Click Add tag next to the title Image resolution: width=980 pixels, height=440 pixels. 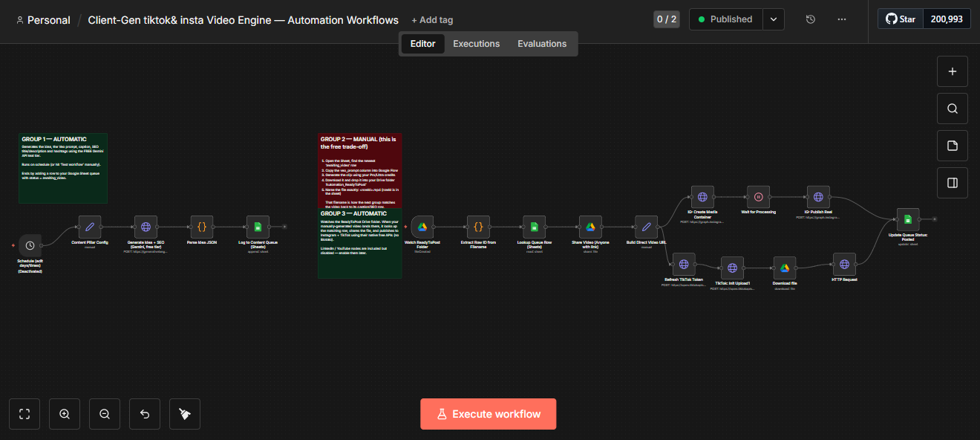432,20
